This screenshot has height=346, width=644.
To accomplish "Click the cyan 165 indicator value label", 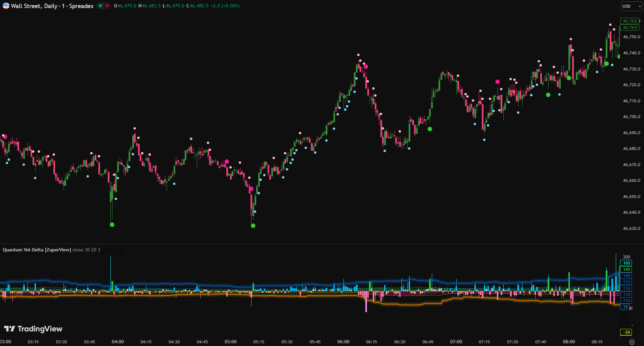I will click(626, 263).
